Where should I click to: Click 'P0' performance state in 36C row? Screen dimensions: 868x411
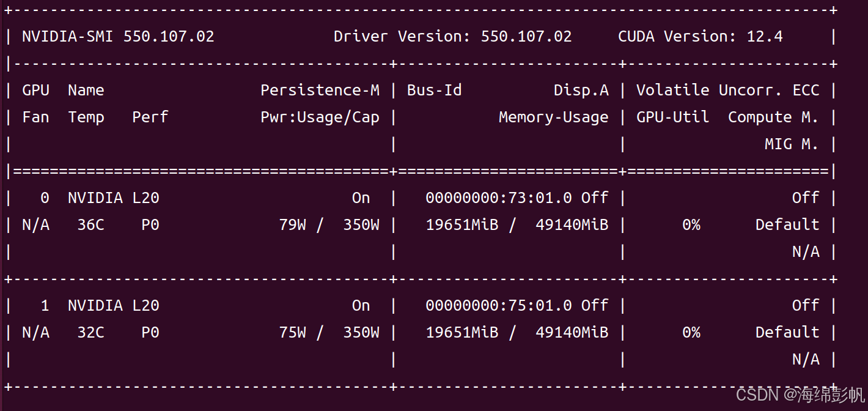(x=150, y=225)
